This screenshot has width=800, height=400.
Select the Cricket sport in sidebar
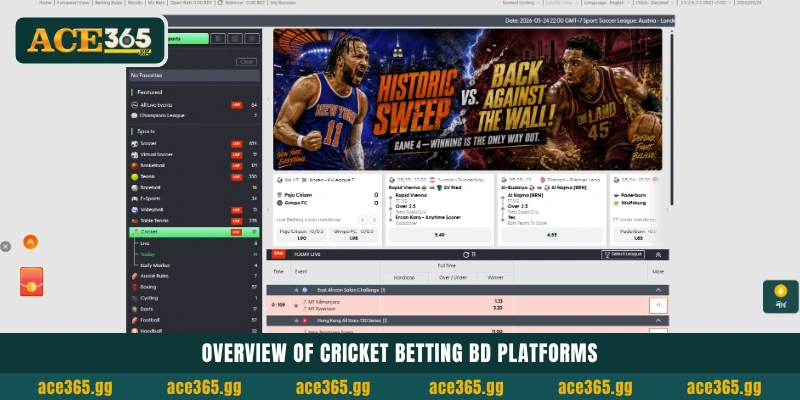pyautogui.click(x=194, y=232)
